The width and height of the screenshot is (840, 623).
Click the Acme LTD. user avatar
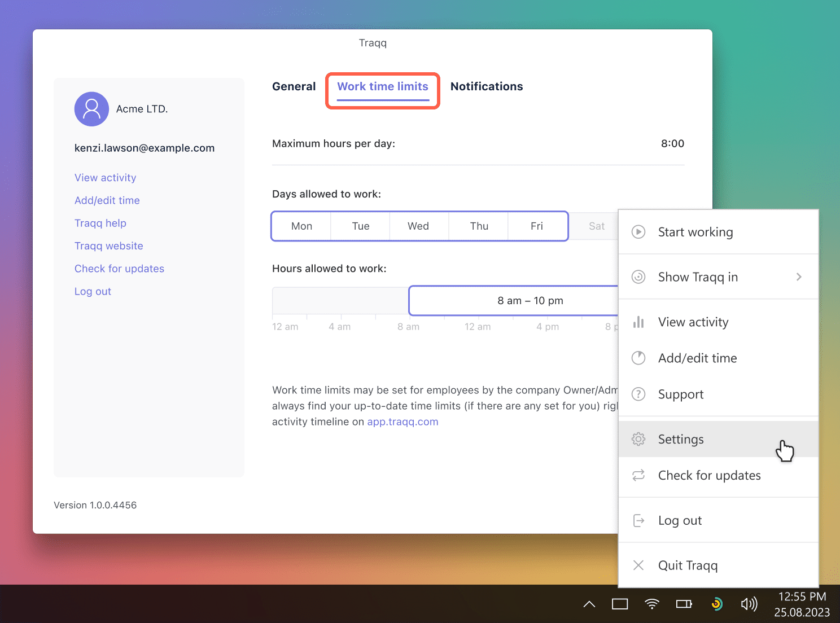pos(91,109)
